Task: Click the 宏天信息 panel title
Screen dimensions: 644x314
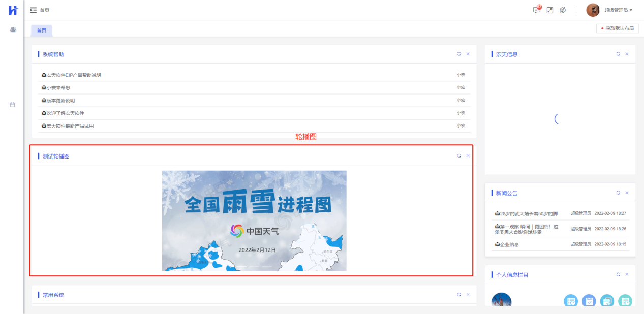Action: pyautogui.click(x=507, y=54)
